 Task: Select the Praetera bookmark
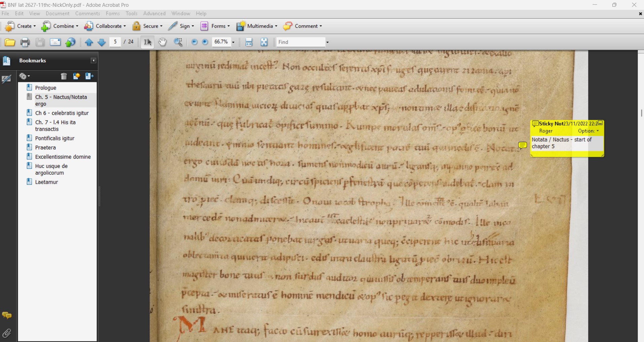[x=45, y=147]
